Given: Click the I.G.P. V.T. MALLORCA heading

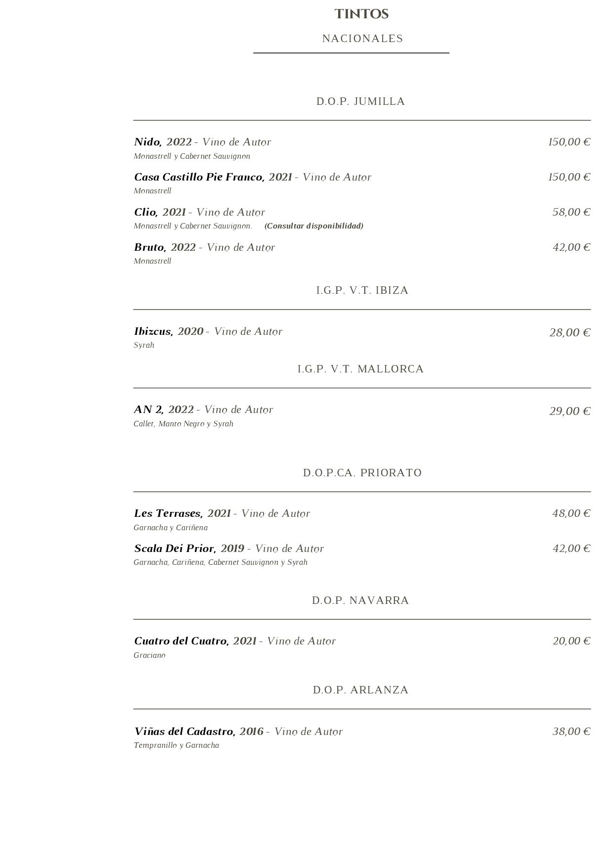Looking at the screenshot, I should click(x=360, y=369).
